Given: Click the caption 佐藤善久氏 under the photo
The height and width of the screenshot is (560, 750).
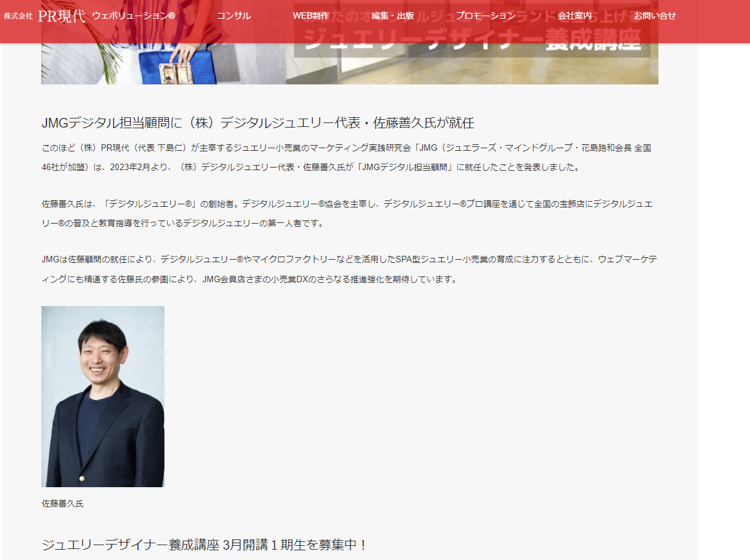Looking at the screenshot, I should click(63, 504).
